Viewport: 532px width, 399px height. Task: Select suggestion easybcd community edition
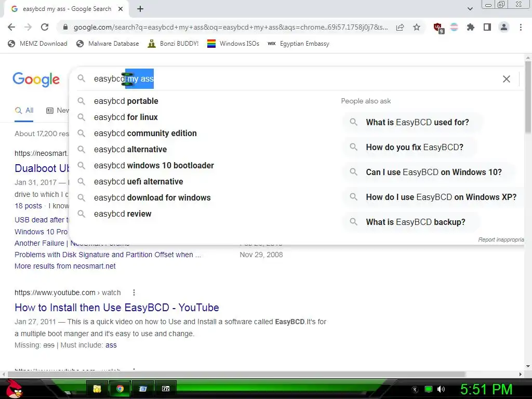tap(145, 134)
